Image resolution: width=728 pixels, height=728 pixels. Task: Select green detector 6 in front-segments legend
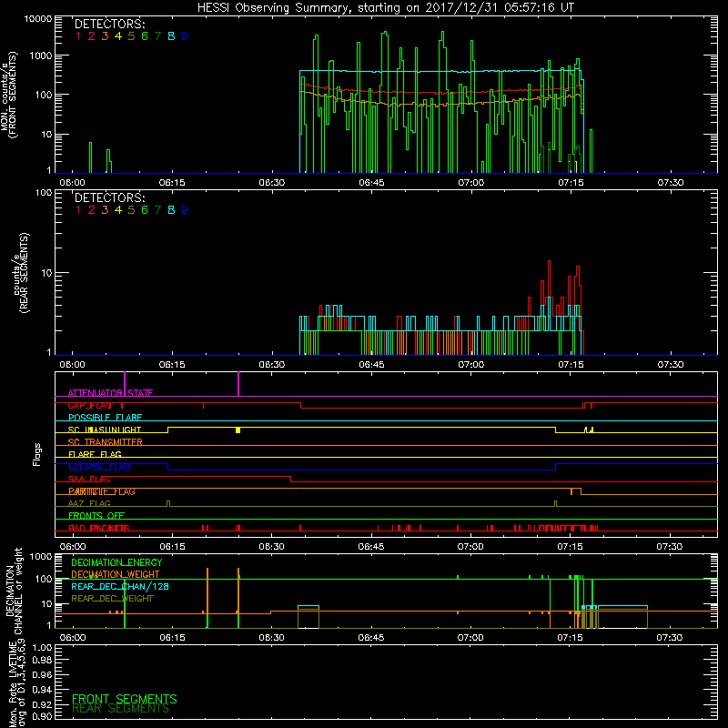(x=145, y=36)
